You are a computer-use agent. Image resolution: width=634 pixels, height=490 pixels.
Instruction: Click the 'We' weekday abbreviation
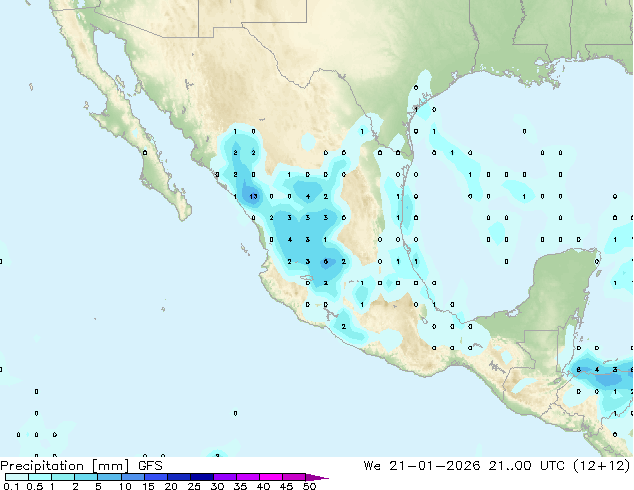[x=372, y=466]
